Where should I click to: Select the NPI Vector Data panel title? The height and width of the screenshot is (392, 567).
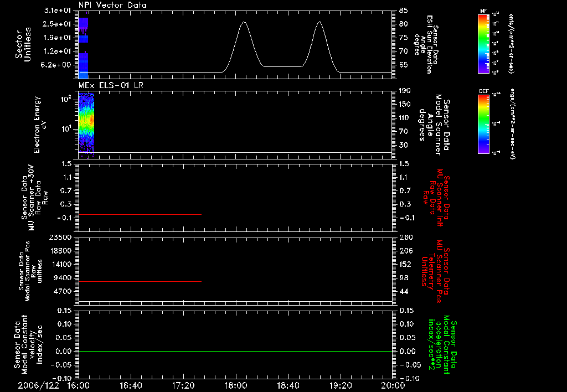point(112,5)
